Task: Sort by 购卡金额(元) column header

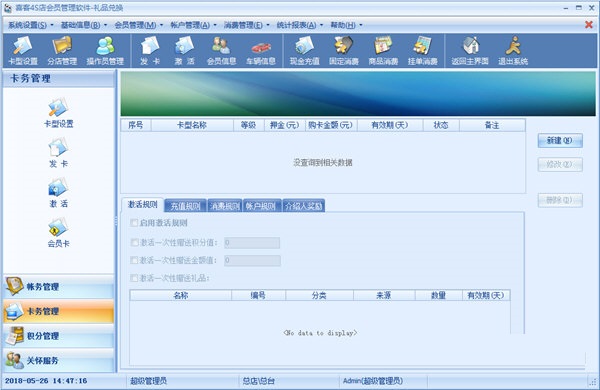Action: coord(331,125)
